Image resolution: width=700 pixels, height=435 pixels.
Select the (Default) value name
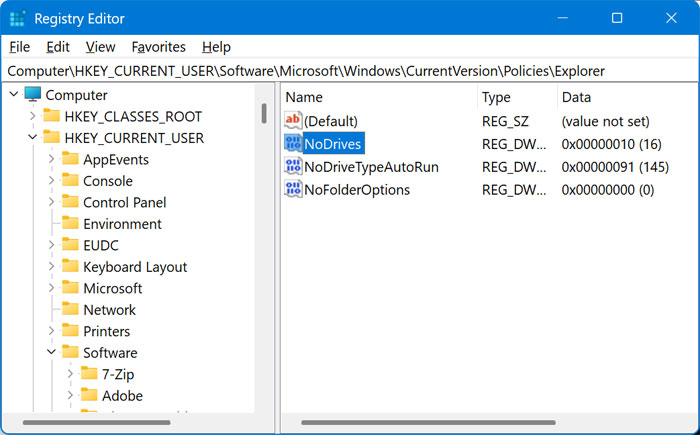(x=331, y=121)
